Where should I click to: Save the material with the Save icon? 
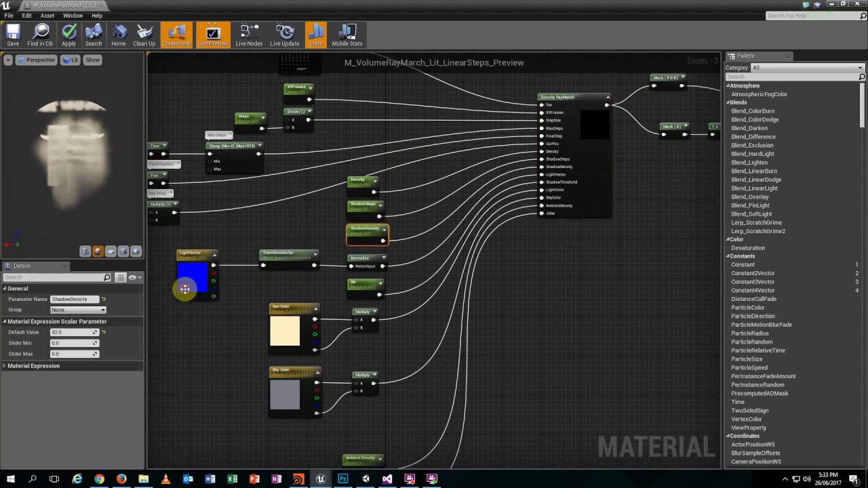[13, 35]
